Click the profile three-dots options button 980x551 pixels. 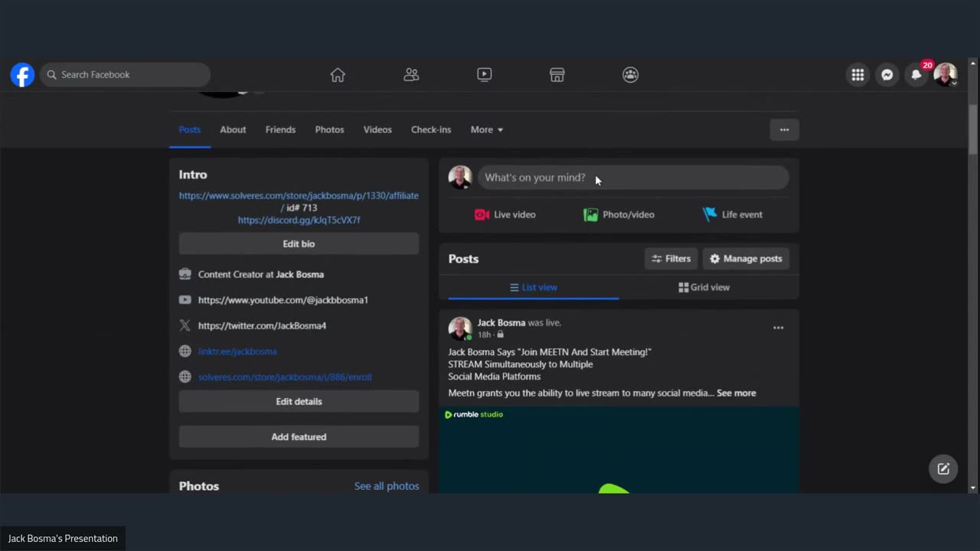coord(784,129)
